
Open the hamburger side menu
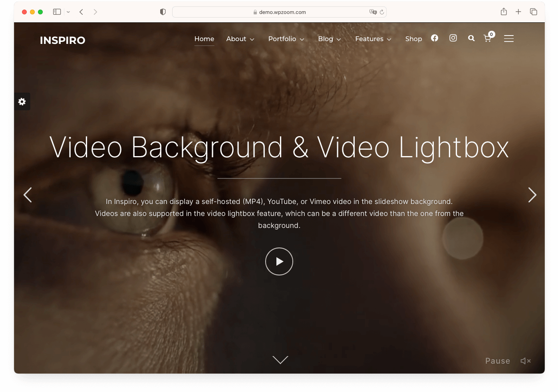pos(508,39)
